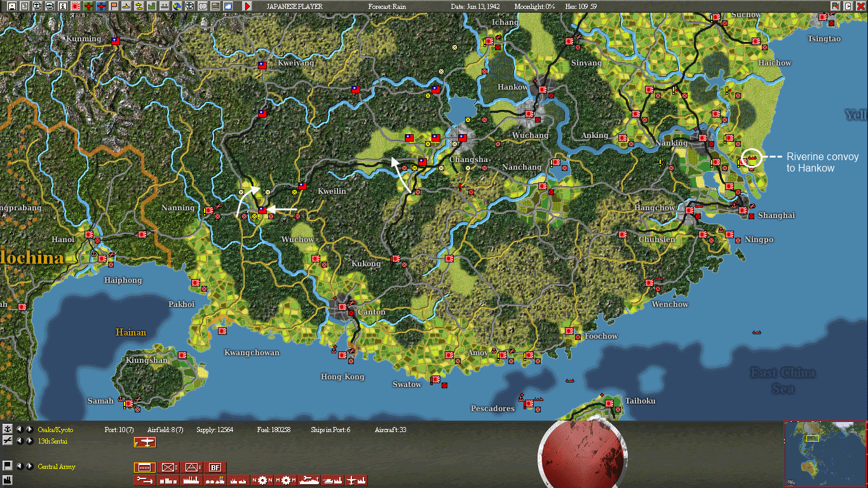Go to next base after Osaka/Kyoto

coord(29,430)
